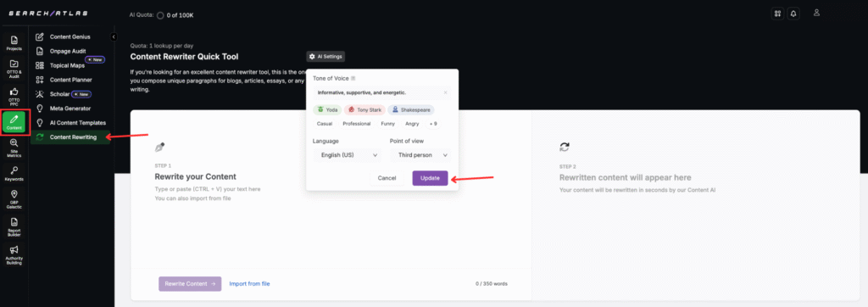Select the Content sidebar section
Screen dimensions: 868x307
(x=14, y=122)
